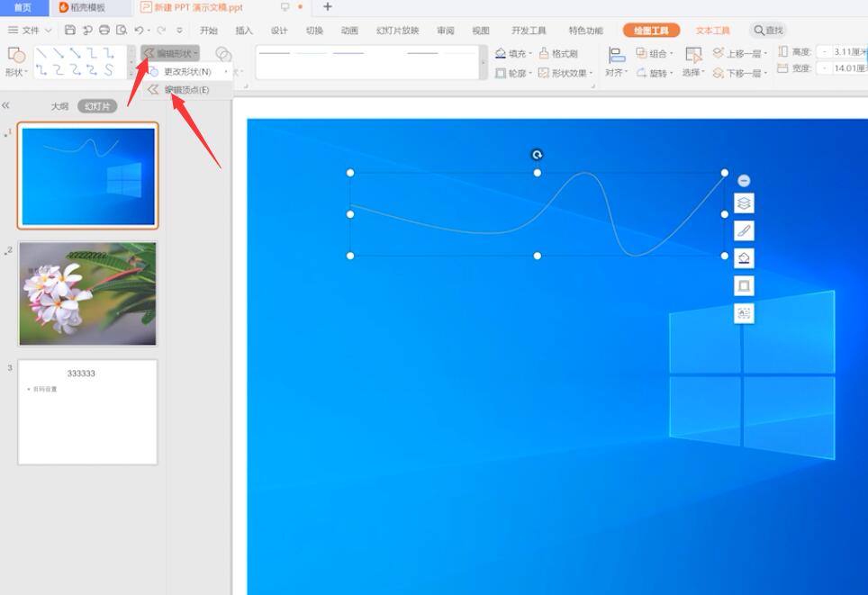
Task: Open Print Preview icon with magnifier
Action: [122, 30]
